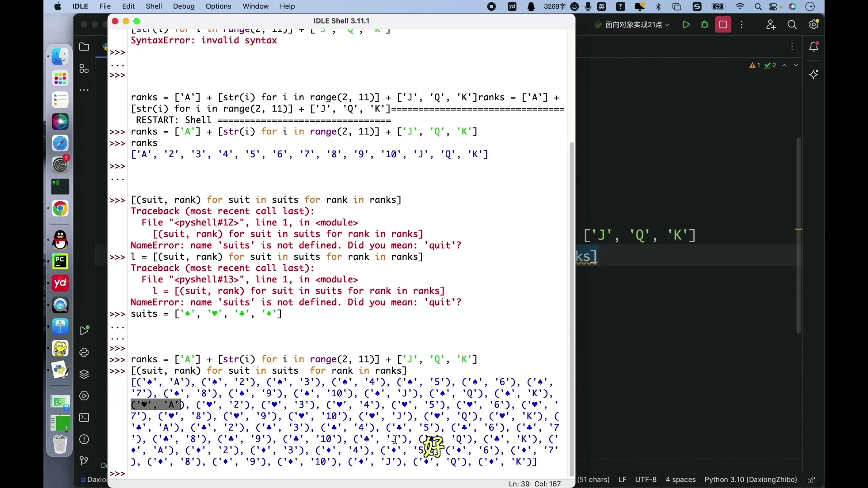Open the Python Packages layers icon
This screenshot has width=868, height=488.
84,374
